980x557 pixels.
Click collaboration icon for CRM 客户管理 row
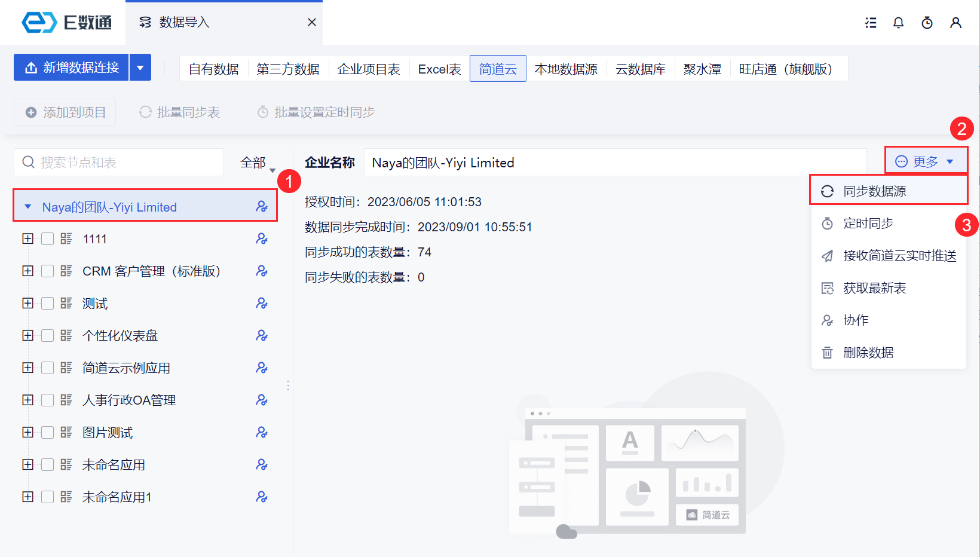tap(262, 271)
